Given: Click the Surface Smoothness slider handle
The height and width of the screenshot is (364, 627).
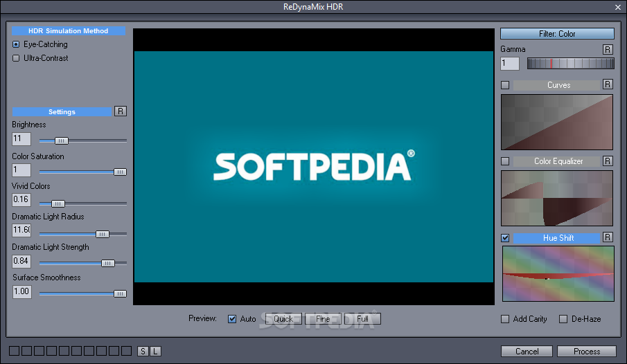Looking at the screenshot, I should pos(120,293).
